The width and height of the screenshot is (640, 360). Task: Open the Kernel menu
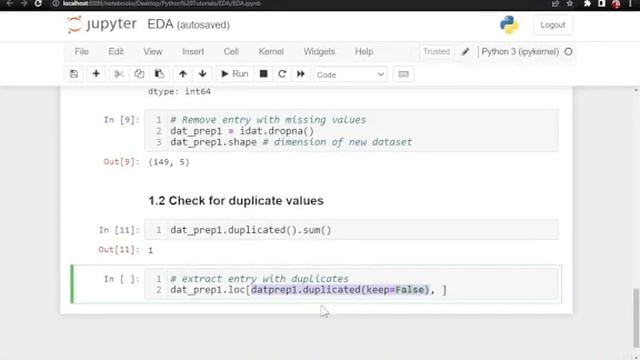click(271, 52)
